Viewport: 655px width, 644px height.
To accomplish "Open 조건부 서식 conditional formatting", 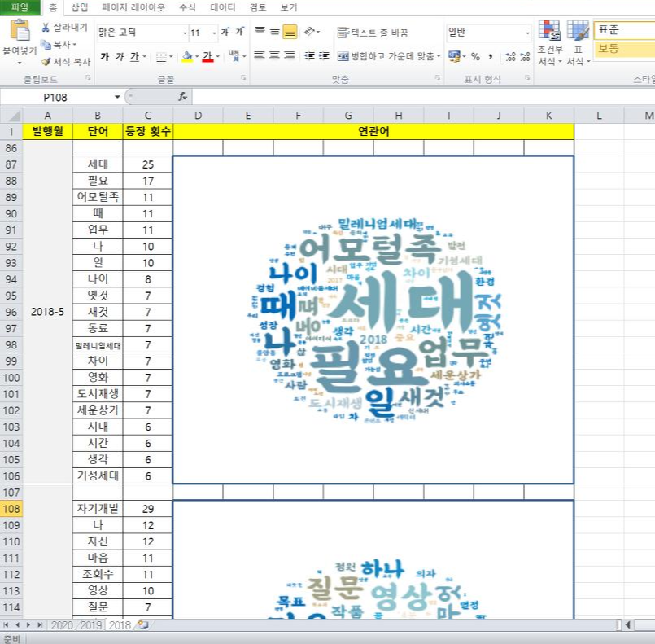I will click(x=550, y=42).
